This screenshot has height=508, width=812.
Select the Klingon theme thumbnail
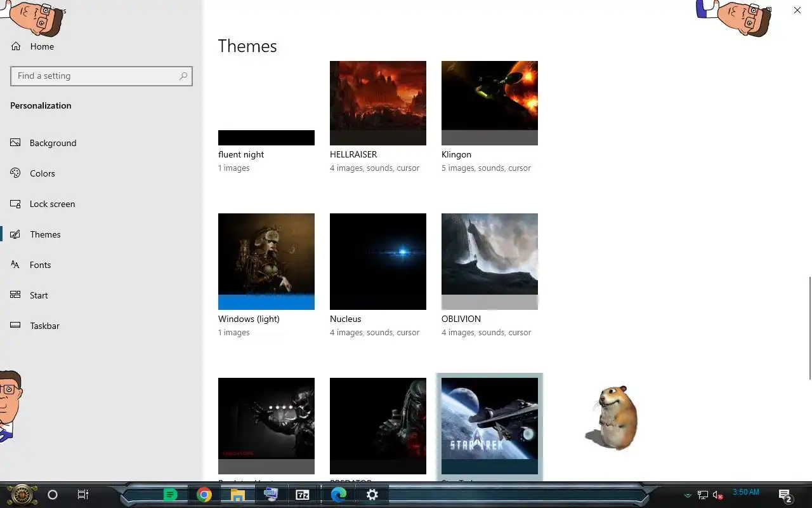(x=490, y=103)
